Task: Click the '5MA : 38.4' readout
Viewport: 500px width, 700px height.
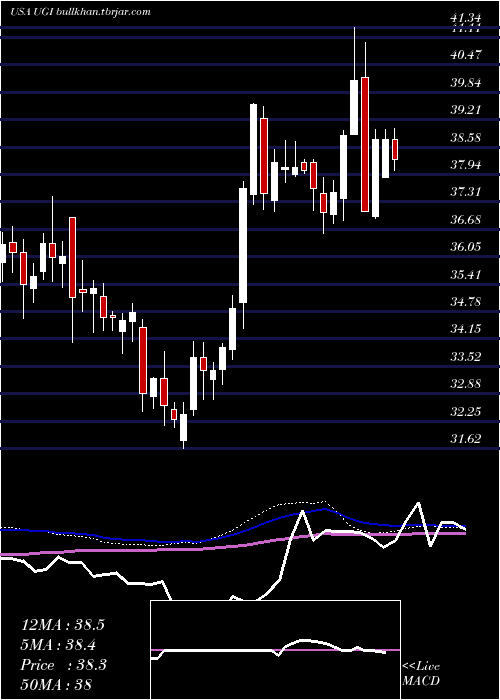Action: pyautogui.click(x=59, y=645)
